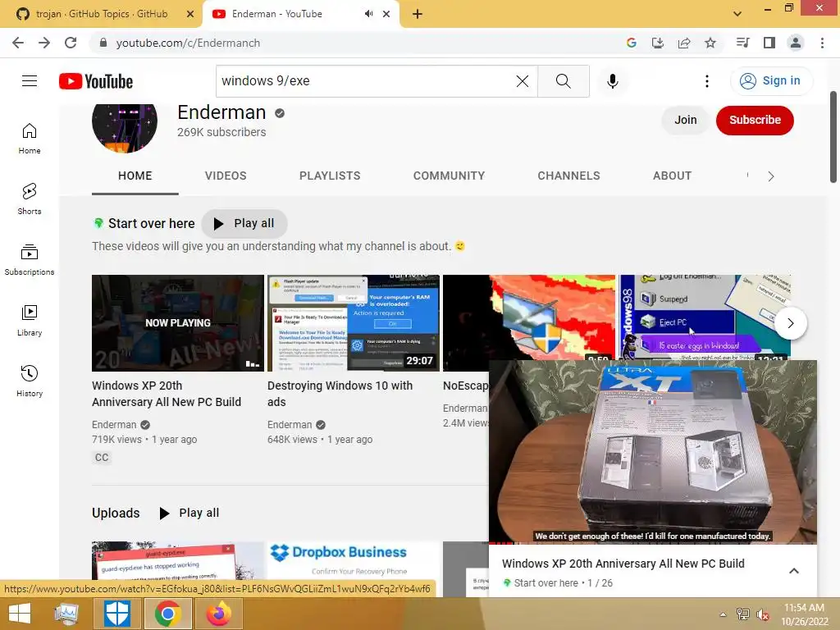
Task: Open Windows Defender taskbar icon
Action: [116, 614]
